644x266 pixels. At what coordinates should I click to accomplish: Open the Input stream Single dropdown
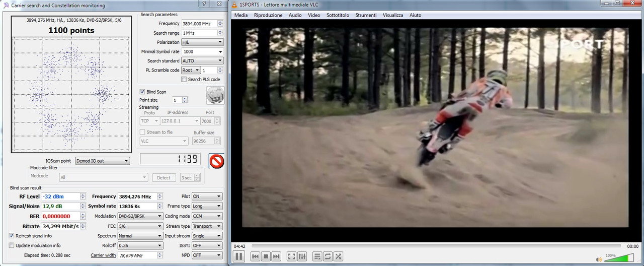point(207,236)
